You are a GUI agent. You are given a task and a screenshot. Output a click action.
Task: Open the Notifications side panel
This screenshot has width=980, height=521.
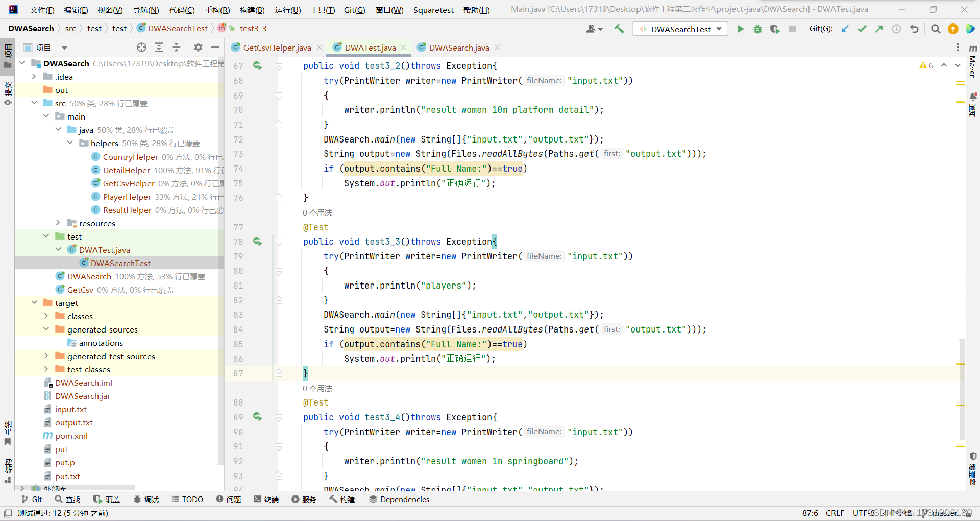[x=973, y=105]
